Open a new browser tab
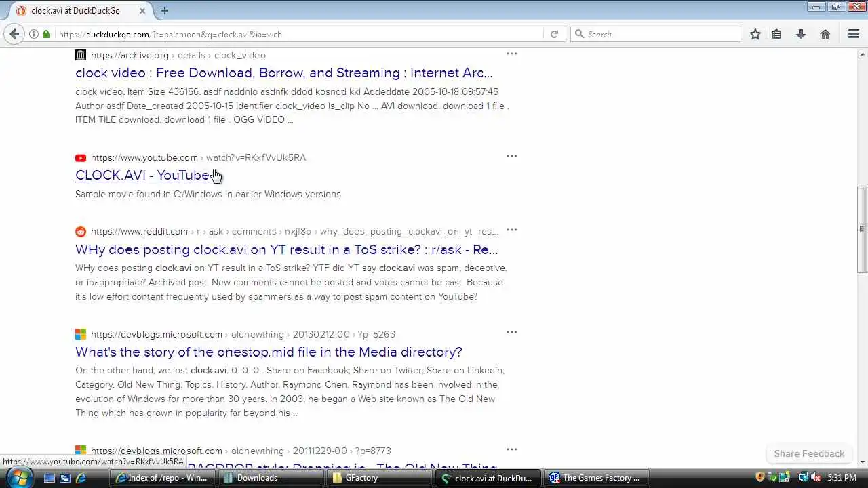Screen dimensions: 868x488 pyautogui.click(x=165, y=10)
